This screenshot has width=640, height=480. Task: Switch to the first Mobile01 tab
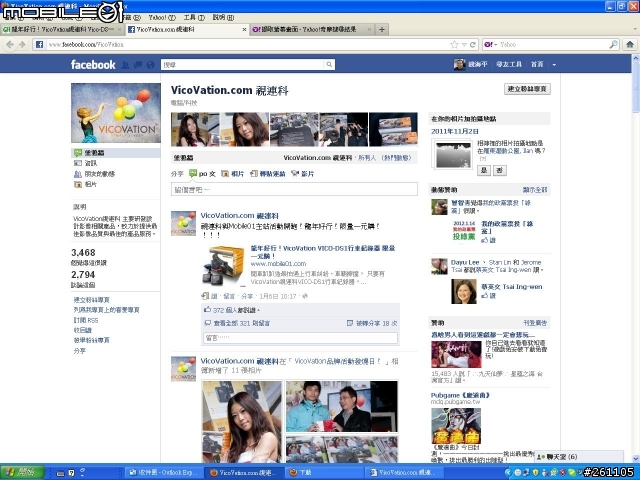click(62, 29)
